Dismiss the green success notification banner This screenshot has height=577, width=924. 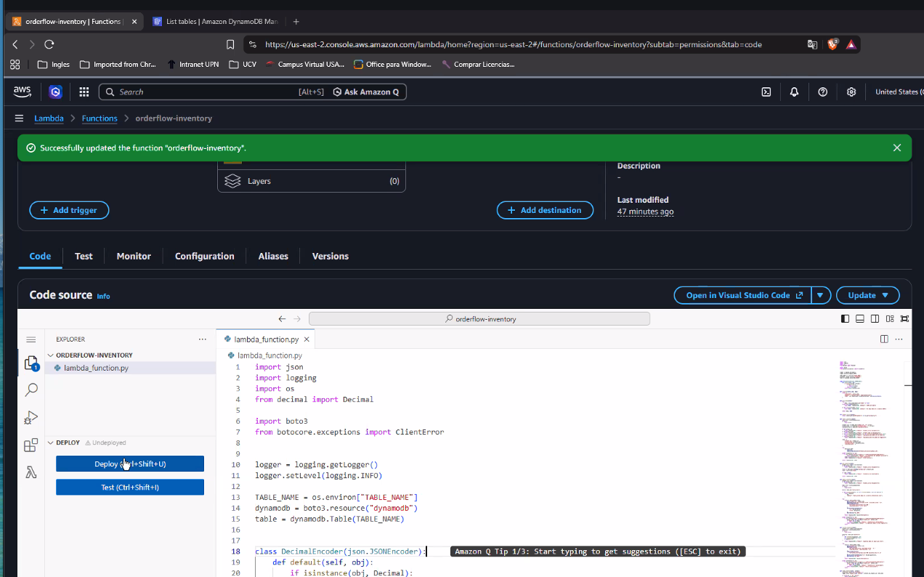(x=897, y=148)
